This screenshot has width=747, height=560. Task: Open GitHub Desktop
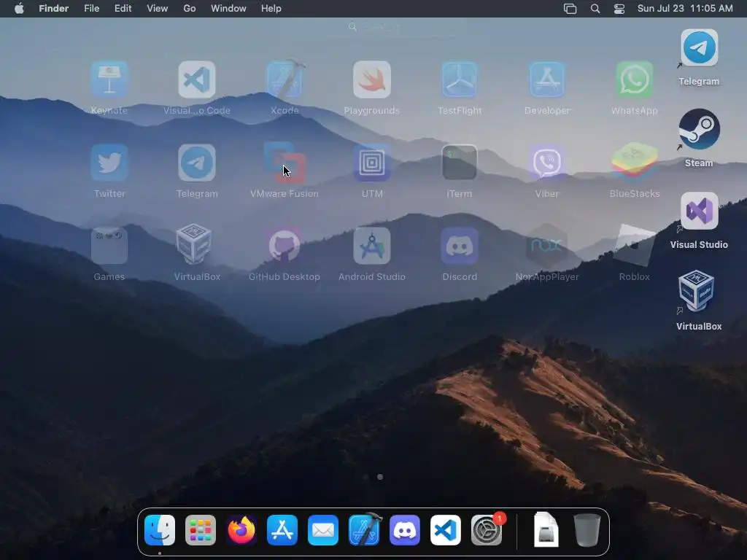tap(285, 246)
